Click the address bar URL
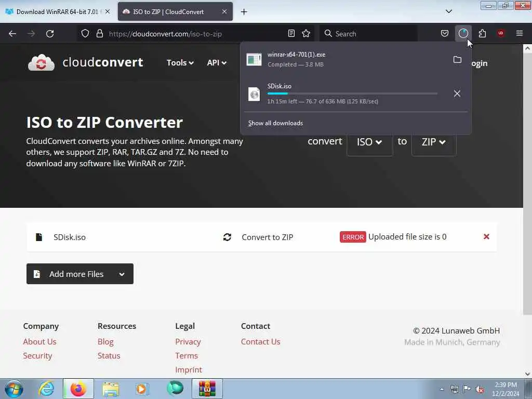 [x=165, y=34]
